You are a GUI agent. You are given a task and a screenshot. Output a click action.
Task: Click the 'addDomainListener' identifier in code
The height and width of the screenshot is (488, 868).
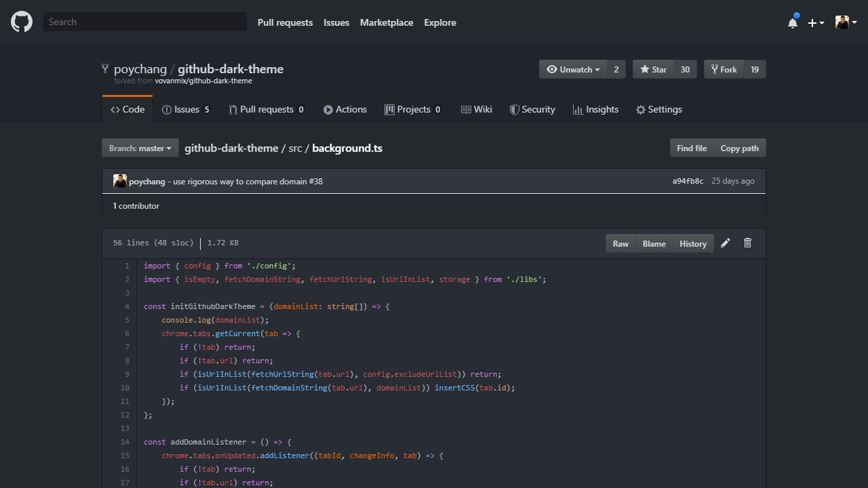click(x=209, y=442)
